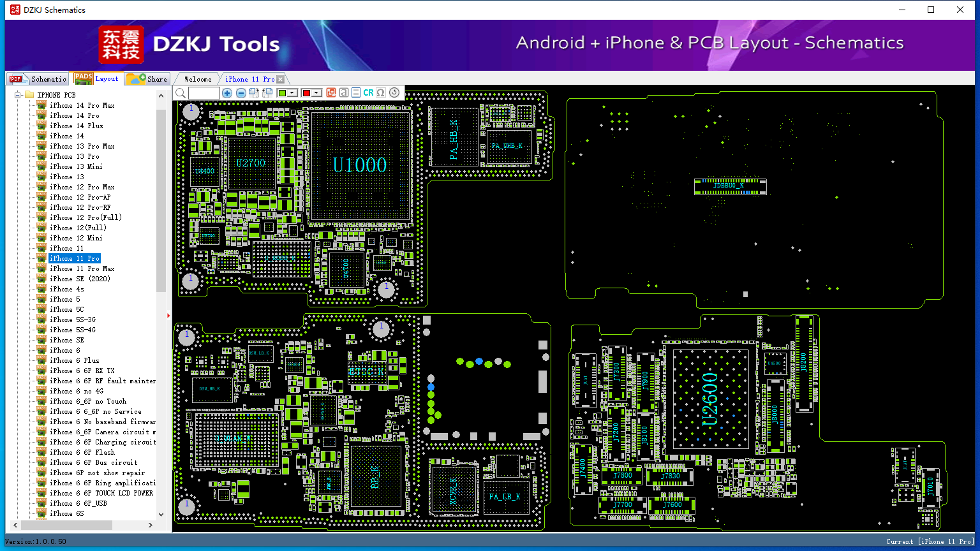Click the PADS file icon beside iPhone 6 Plus
This screenshot has width=980, height=551.
click(41, 360)
